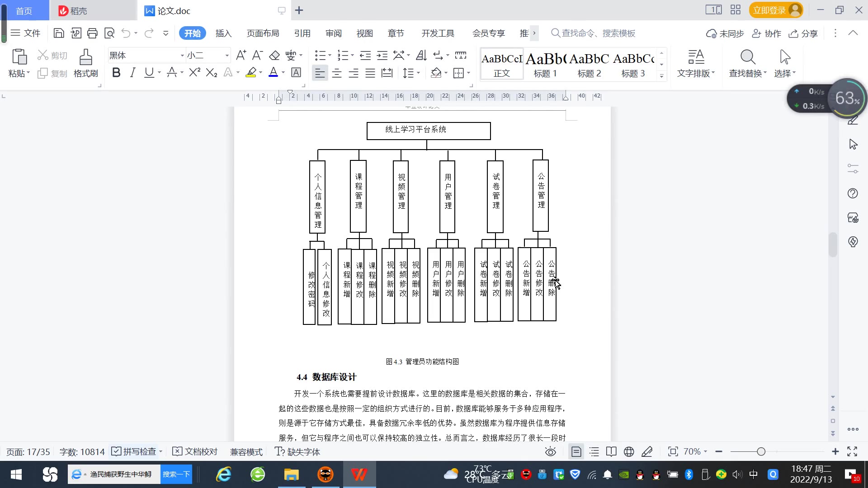
Task: Decrease font size with A- icon
Action: 257,55
